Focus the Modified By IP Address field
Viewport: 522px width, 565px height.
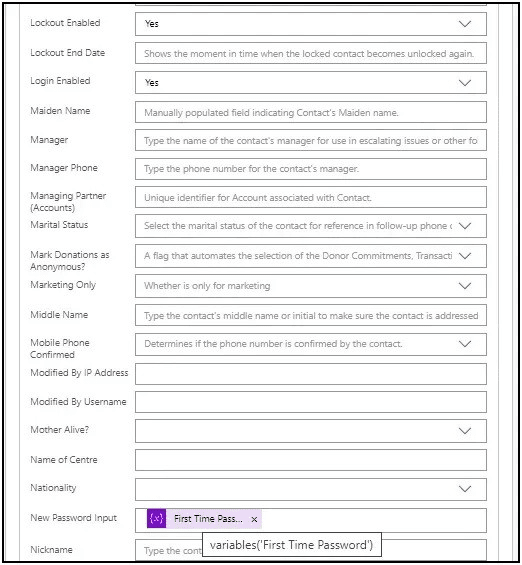coord(311,374)
